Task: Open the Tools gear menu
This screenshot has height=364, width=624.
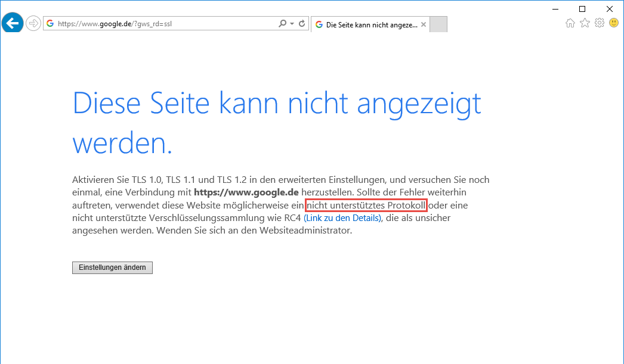Action: pos(600,23)
